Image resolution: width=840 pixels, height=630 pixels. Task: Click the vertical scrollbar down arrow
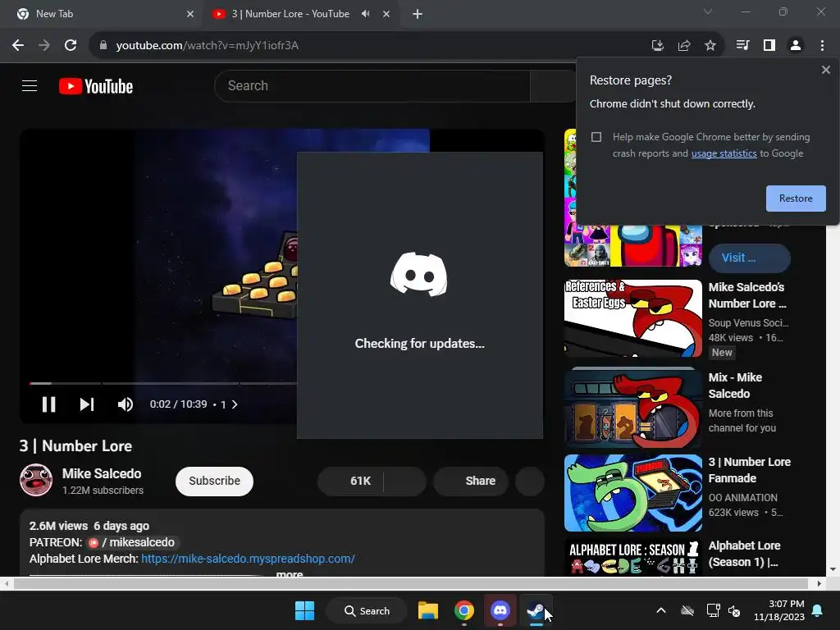832,569
